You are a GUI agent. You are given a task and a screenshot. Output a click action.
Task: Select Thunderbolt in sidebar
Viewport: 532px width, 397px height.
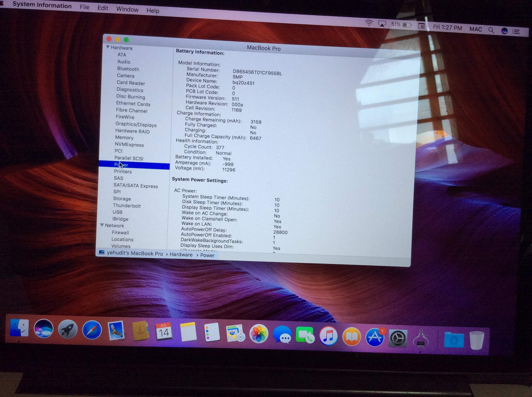127,206
